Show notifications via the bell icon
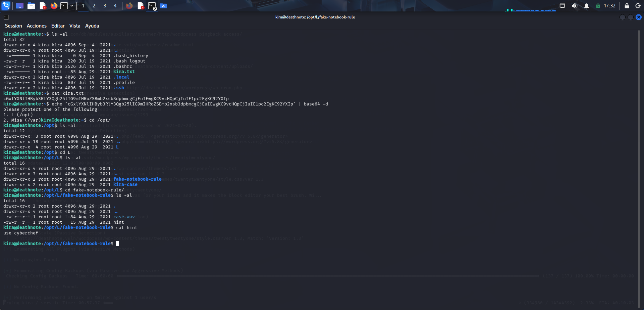Screen dimensions: 644x310 click(x=587, y=6)
